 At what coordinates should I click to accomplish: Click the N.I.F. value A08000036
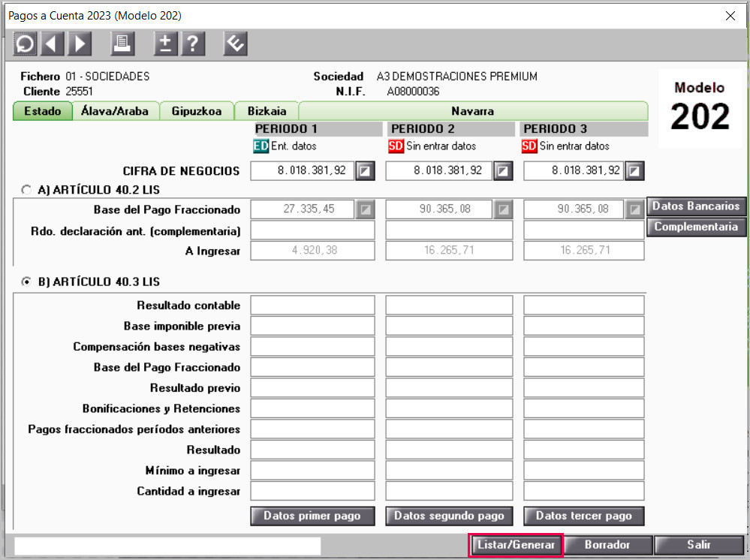[x=413, y=92]
